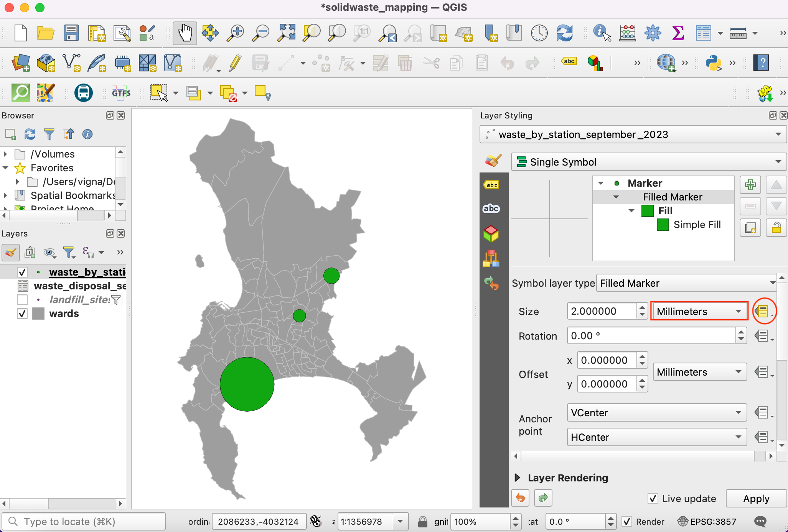This screenshot has width=788, height=532.
Task: Open the data-defined override for Size
Action: click(763, 312)
